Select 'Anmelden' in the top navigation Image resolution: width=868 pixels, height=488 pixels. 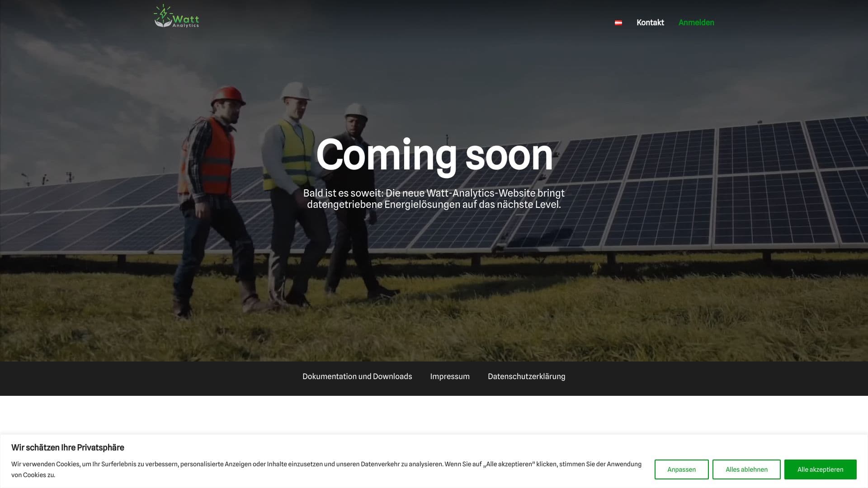tap(696, 22)
